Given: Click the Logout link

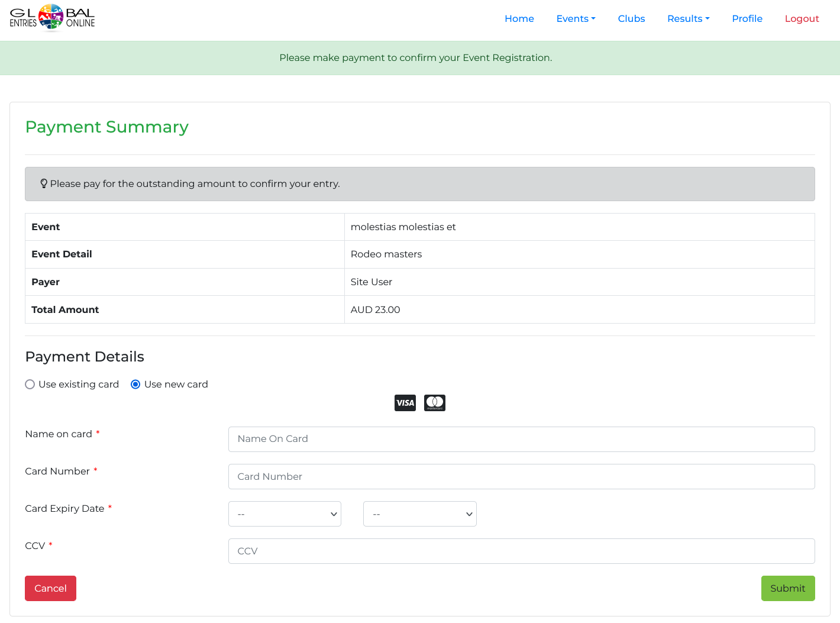Looking at the screenshot, I should [x=802, y=18].
